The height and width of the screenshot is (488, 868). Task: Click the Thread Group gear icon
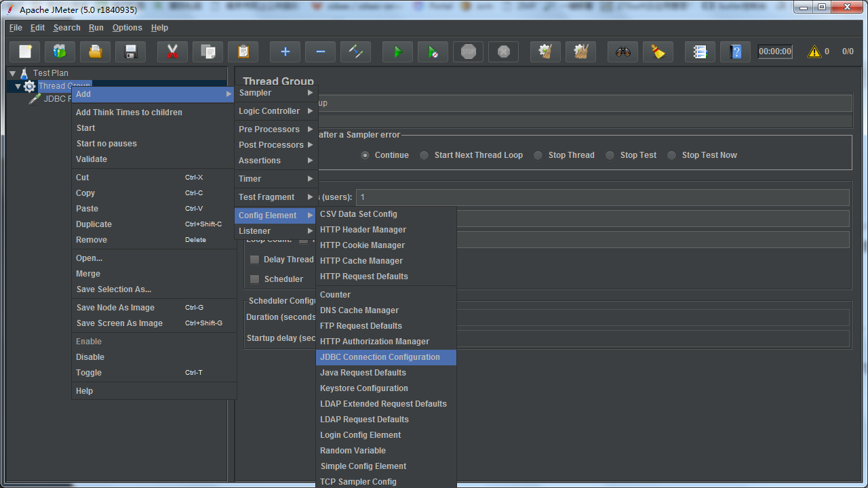[x=30, y=86]
